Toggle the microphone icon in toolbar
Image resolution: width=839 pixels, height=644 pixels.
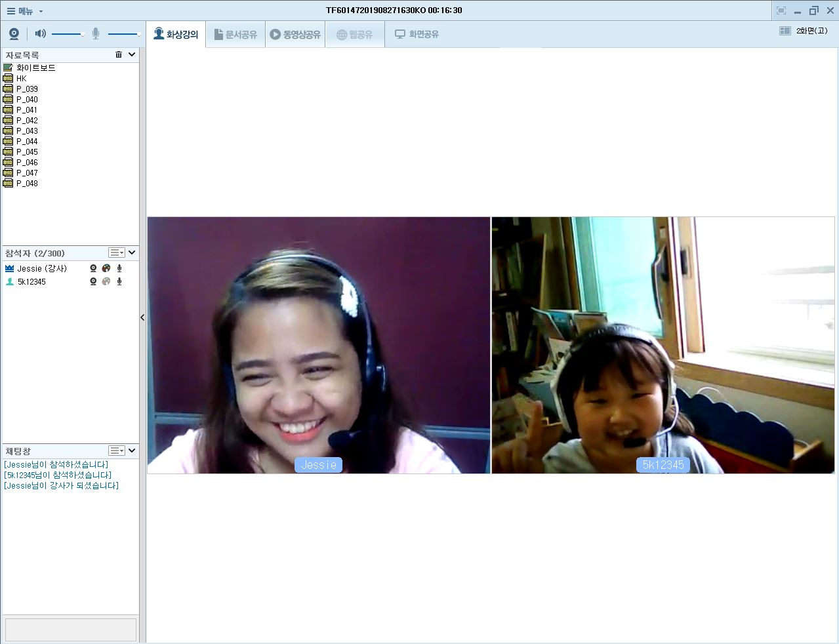[96, 33]
